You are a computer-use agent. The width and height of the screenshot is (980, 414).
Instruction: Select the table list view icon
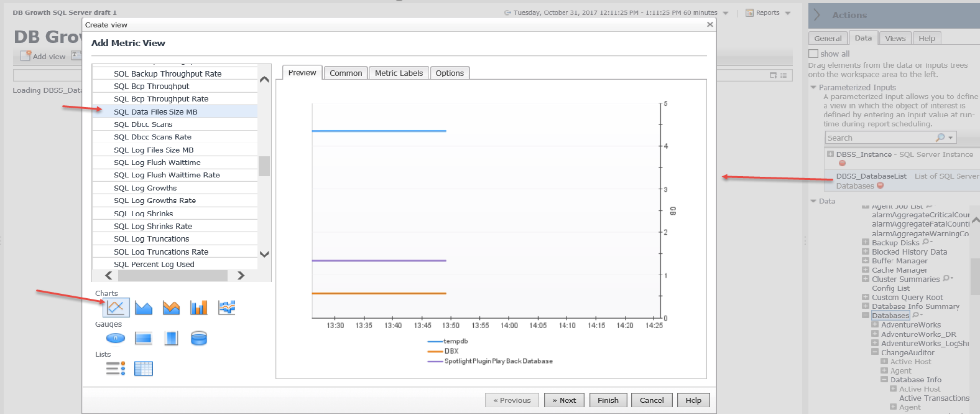coord(144,369)
